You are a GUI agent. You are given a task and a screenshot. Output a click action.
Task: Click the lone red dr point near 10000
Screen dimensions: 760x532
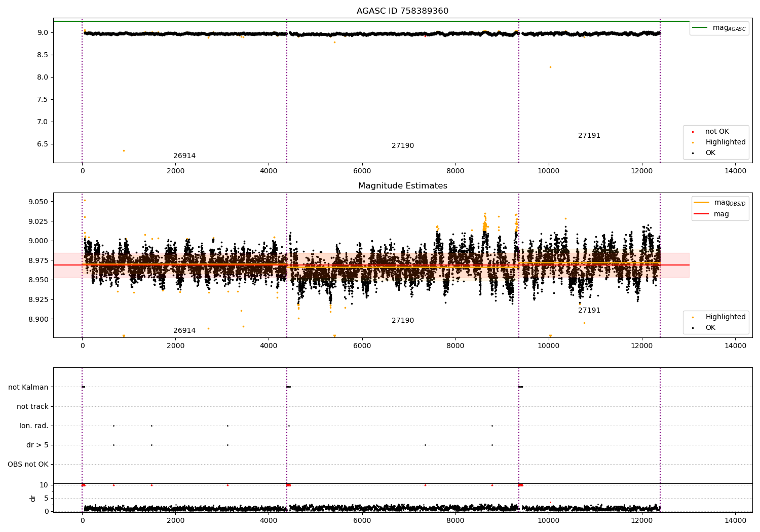pyautogui.click(x=550, y=503)
